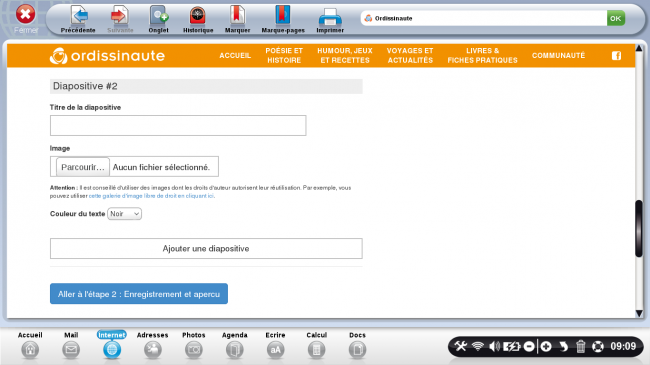Open the ACCUEIL menu item
Screen dimensions: 650x365
[235, 56]
